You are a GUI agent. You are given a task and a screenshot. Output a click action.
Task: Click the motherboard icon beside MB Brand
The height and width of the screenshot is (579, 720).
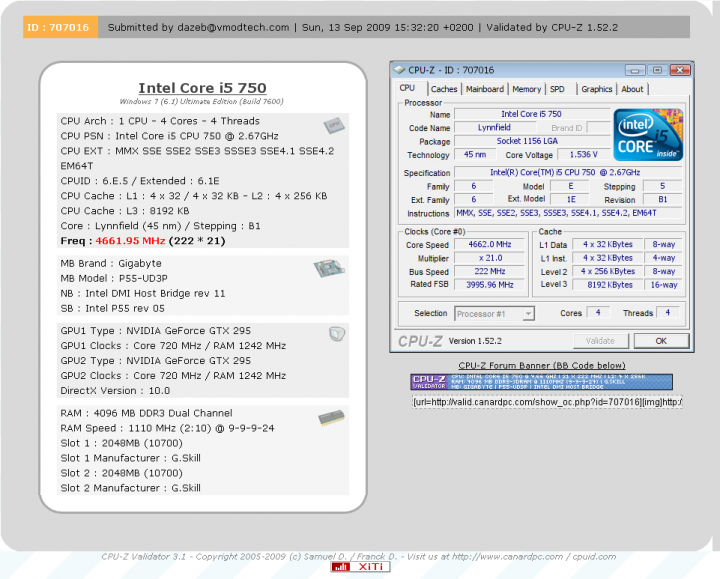(x=329, y=268)
